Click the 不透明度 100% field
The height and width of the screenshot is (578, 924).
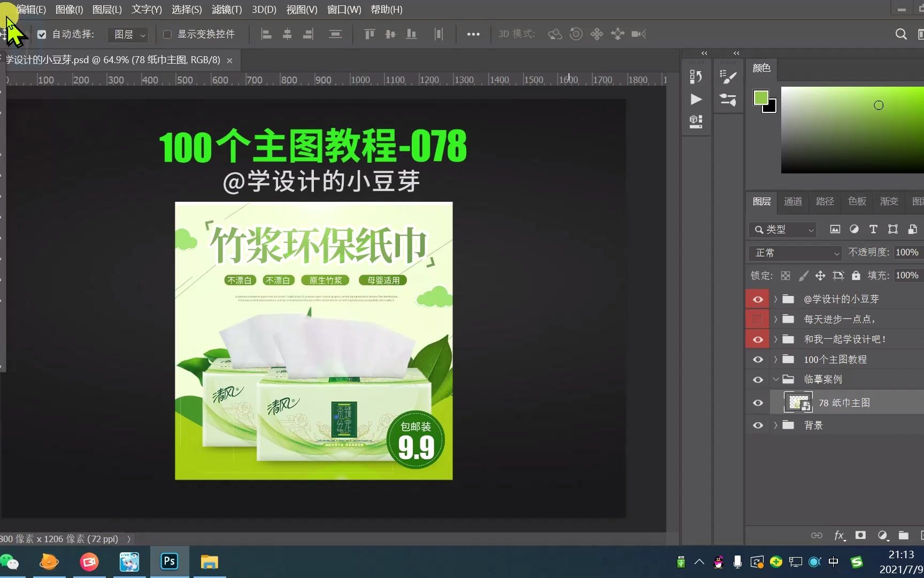point(908,252)
